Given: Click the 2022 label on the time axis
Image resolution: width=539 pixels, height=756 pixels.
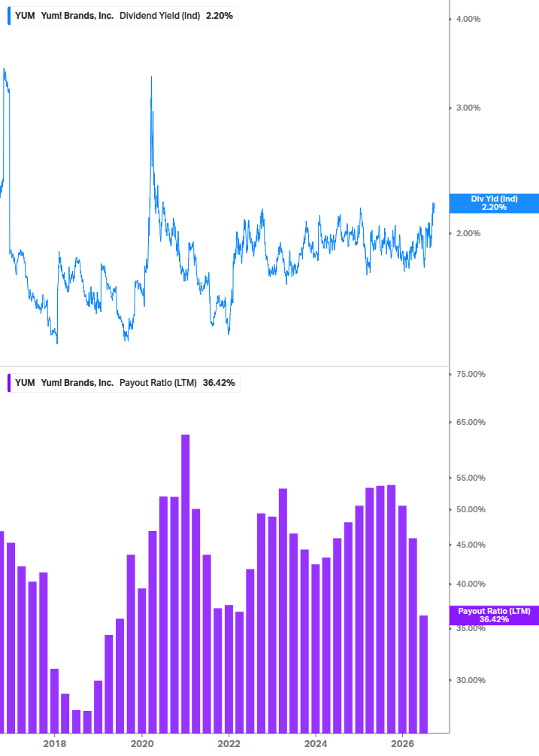Looking at the screenshot, I should pos(229,743).
